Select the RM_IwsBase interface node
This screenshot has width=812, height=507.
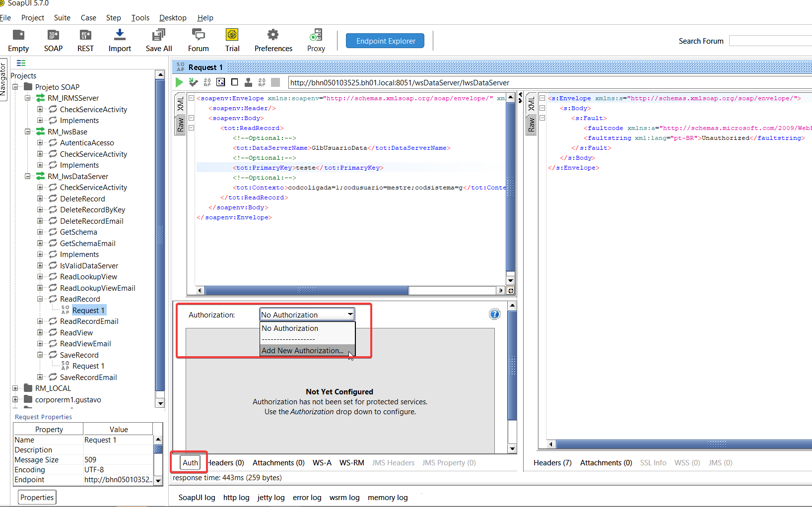click(68, 132)
